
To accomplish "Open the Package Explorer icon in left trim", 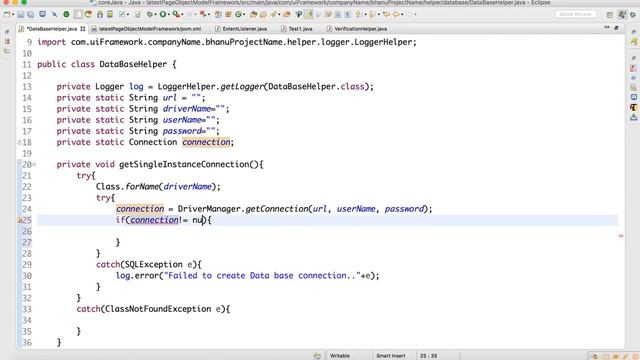I will [7, 41].
